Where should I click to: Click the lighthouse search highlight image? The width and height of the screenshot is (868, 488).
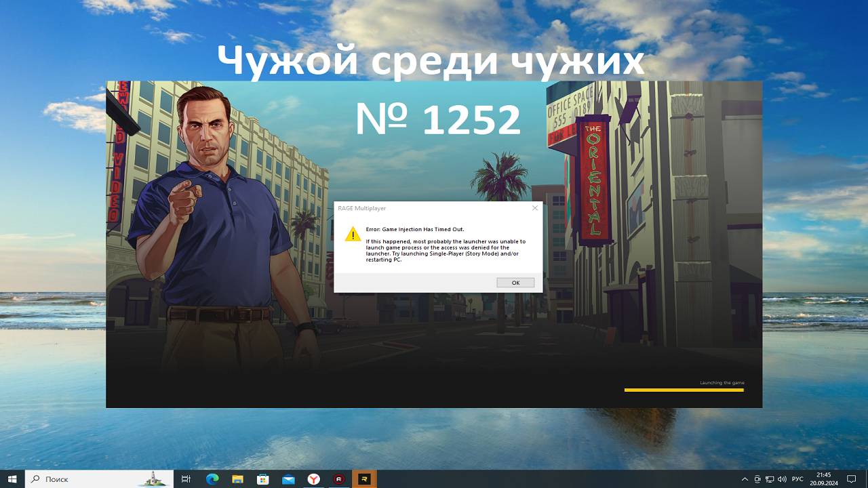pyautogui.click(x=153, y=479)
